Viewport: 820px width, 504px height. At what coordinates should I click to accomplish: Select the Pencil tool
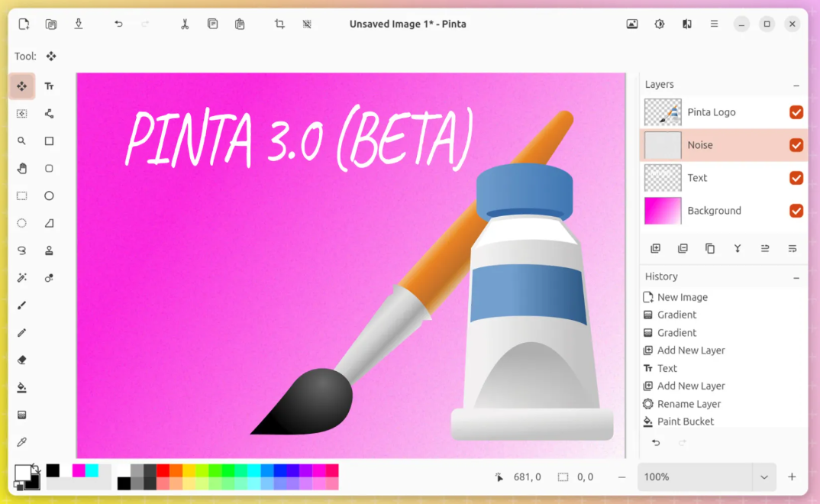point(21,333)
